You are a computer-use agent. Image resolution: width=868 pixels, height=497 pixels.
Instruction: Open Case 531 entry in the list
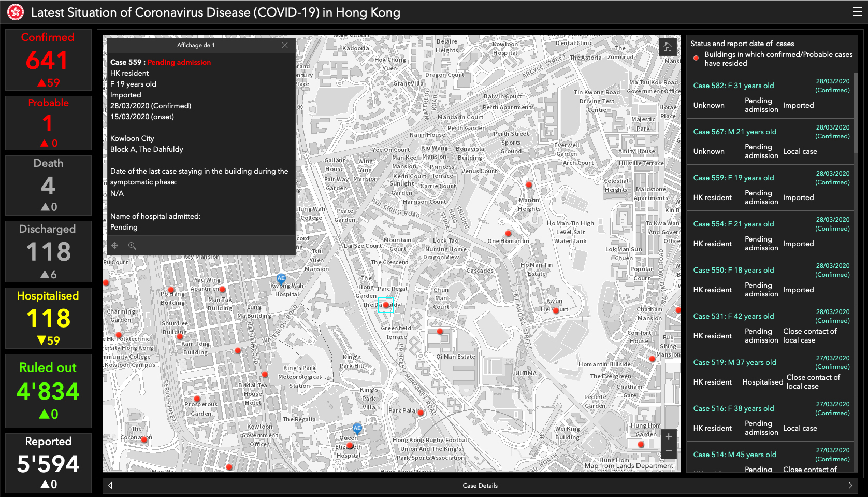(x=771, y=326)
